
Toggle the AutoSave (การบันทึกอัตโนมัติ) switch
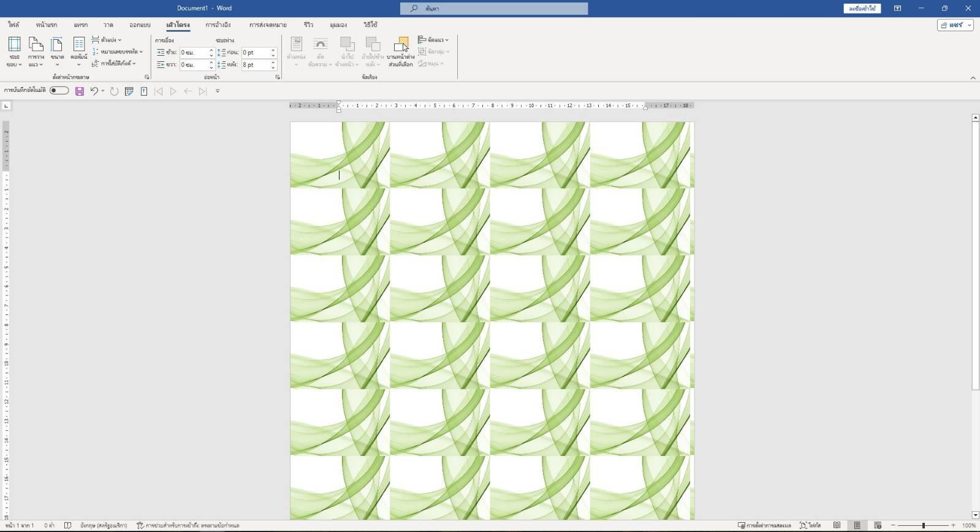pos(59,91)
